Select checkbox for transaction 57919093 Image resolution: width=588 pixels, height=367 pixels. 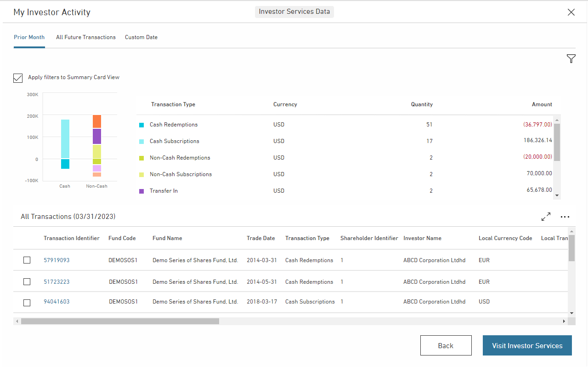click(x=27, y=260)
